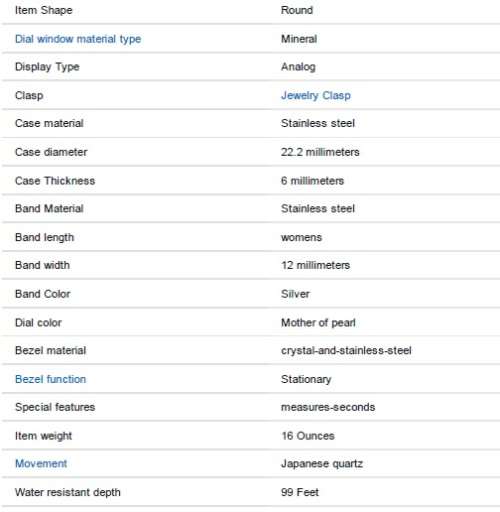Image resolution: width=500 pixels, height=512 pixels.
Task: Open the Bezel function link
Action: [51, 379]
